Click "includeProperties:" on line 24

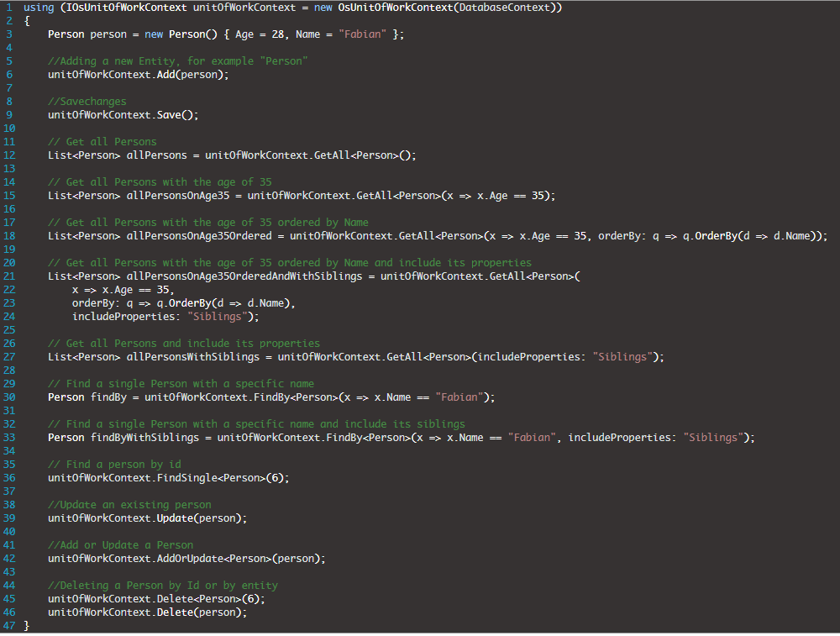127,317
